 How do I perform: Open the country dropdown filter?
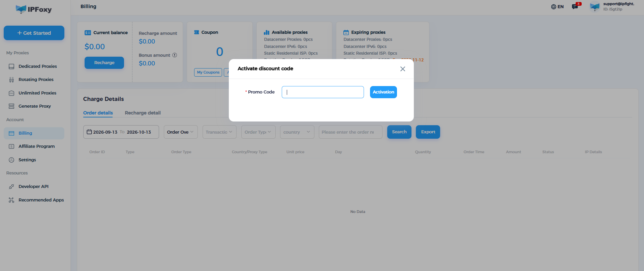[x=297, y=132]
